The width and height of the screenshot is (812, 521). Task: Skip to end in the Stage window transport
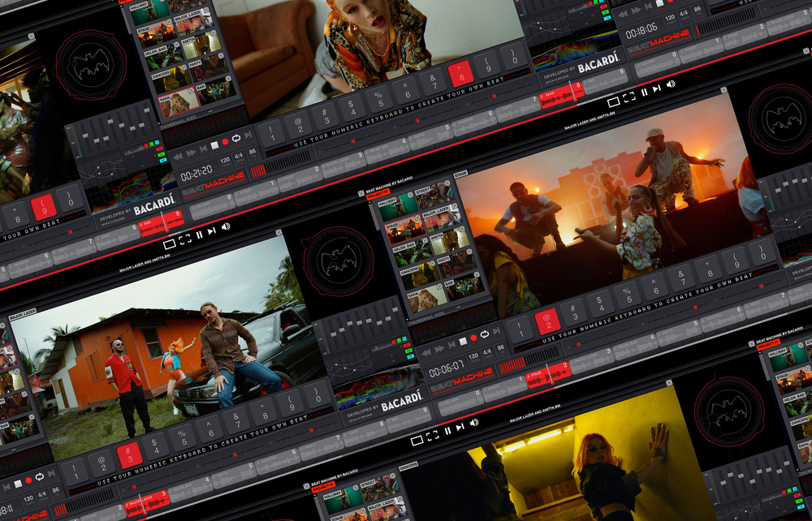pyautogui.click(x=496, y=331)
